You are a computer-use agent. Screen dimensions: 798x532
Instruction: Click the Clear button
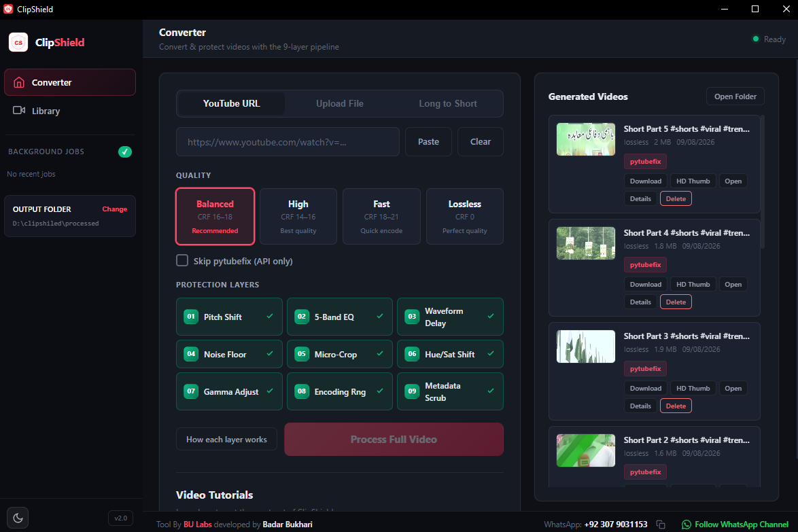pos(481,142)
